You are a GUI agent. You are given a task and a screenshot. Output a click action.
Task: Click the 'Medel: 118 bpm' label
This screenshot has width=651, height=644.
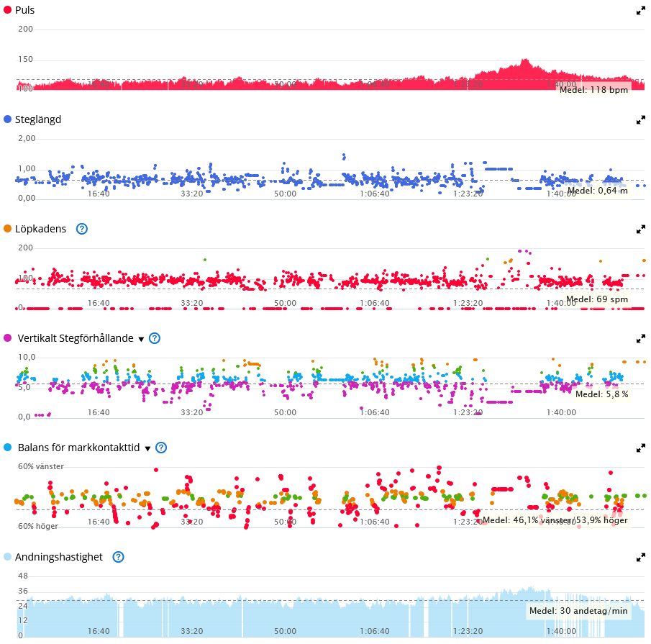point(593,90)
